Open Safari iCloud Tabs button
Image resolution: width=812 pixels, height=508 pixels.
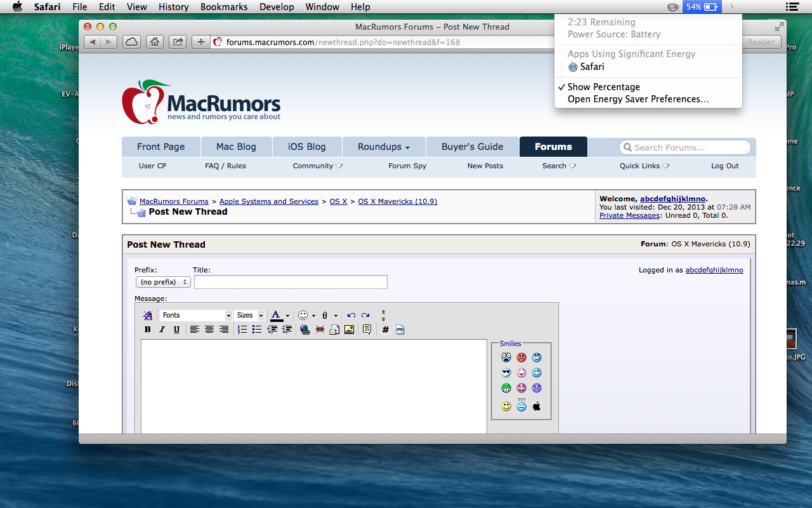click(131, 42)
